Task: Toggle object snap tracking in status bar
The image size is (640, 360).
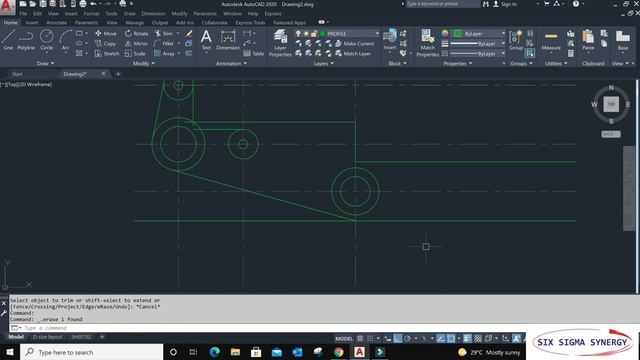Action: pyautogui.click(x=441, y=338)
